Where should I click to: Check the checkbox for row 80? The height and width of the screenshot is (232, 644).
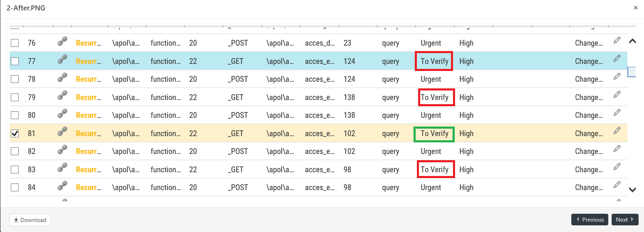point(15,115)
